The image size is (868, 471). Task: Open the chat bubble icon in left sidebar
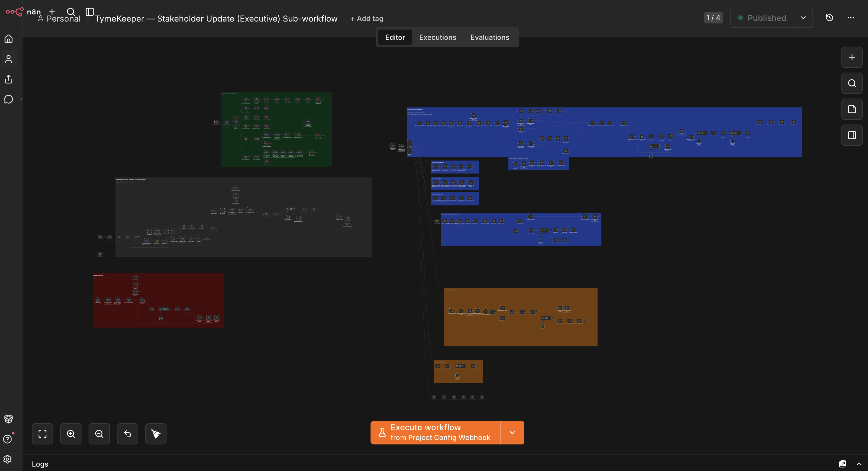[9, 99]
